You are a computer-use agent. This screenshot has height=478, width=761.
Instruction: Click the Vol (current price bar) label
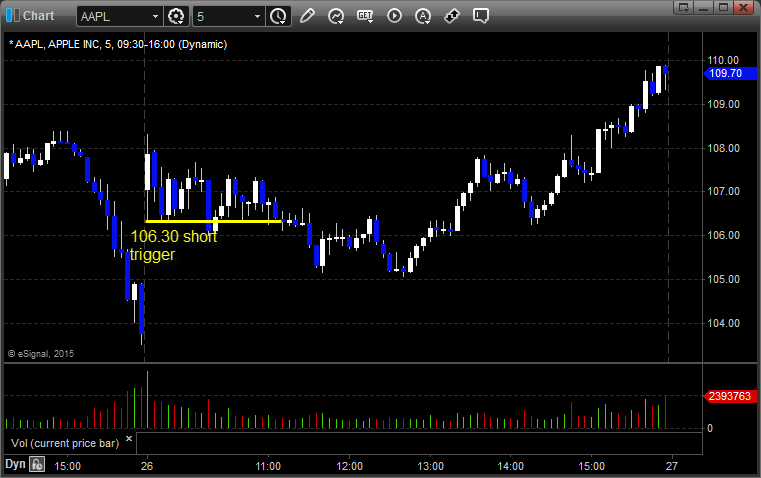tap(65, 443)
